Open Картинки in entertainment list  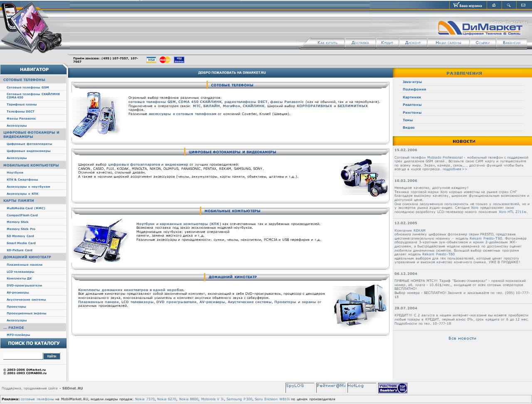412,97
